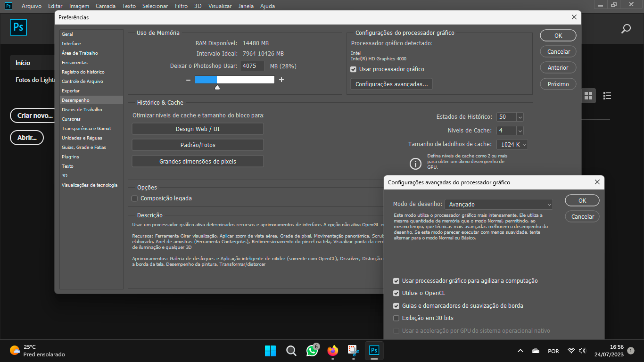Click the info icon near cache tip
Viewport: 644px width, 362px height.
coord(415,164)
